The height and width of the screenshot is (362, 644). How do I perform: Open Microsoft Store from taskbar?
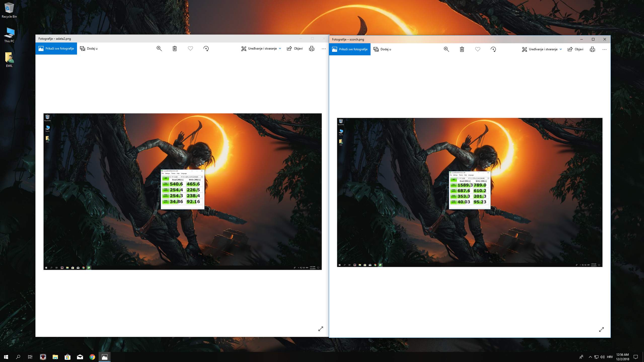[x=67, y=357]
